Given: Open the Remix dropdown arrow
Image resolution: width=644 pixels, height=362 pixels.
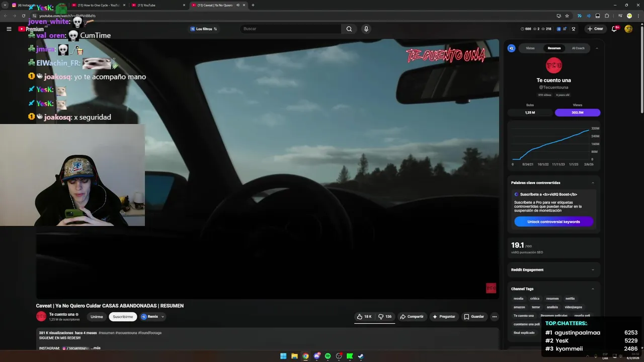Looking at the screenshot, I should pyautogui.click(x=163, y=317).
